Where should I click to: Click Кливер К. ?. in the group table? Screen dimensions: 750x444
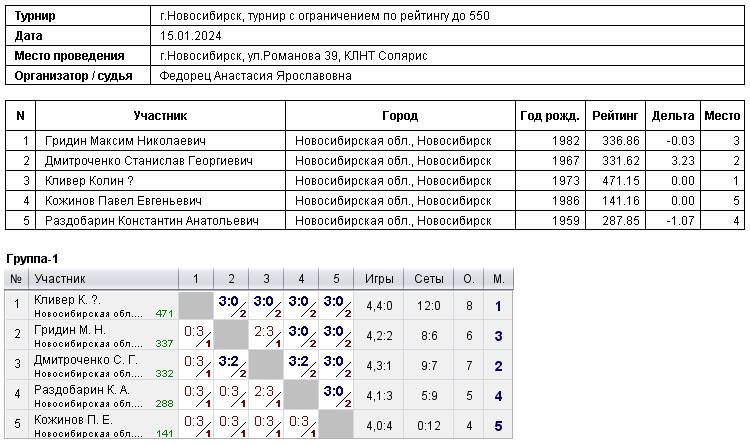66,300
